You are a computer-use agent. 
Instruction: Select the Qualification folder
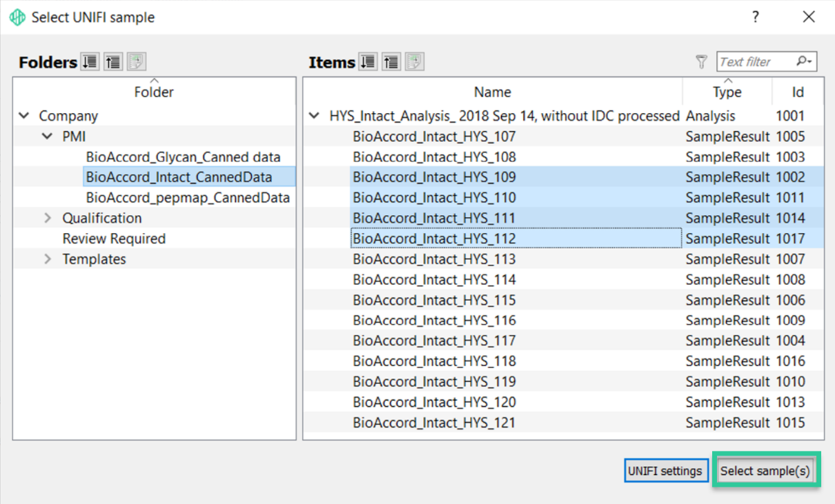(102, 218)
